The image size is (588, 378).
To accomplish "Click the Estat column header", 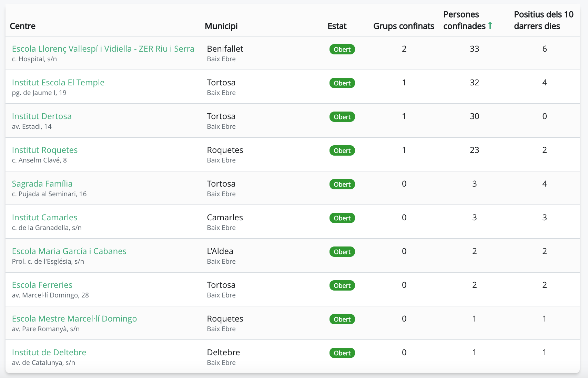I will (x=337, y=26).
